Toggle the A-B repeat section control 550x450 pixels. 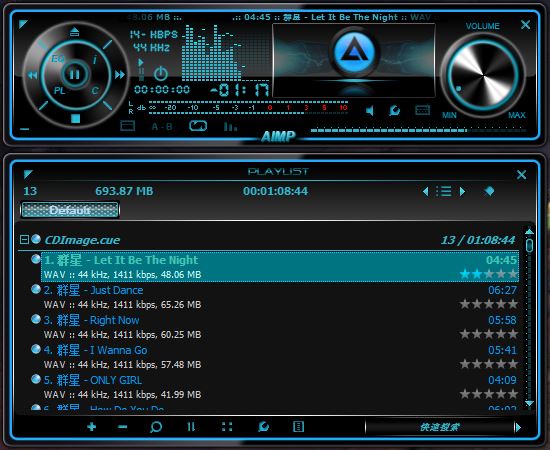tap(162, 126)
